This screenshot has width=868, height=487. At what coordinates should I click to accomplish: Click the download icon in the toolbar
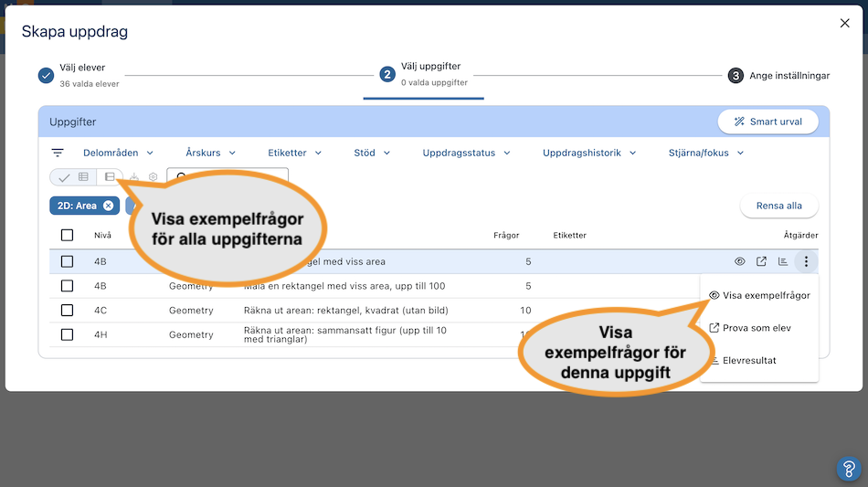coord(134,177)
